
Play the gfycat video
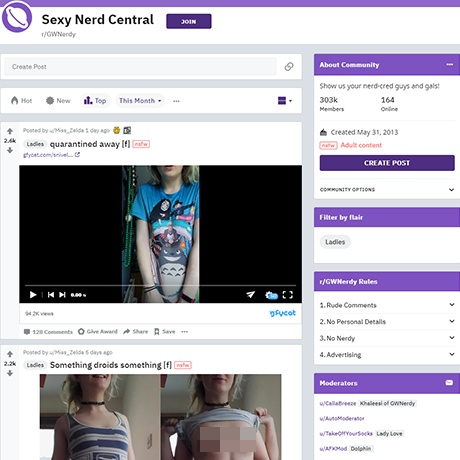click(x=33, y=295)
